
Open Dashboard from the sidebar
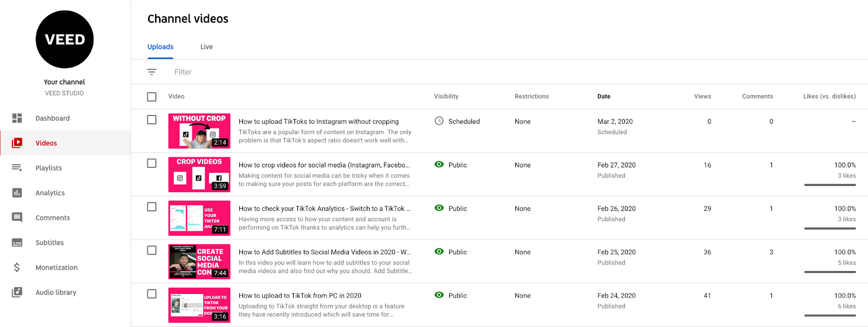(x=65, y=118)
